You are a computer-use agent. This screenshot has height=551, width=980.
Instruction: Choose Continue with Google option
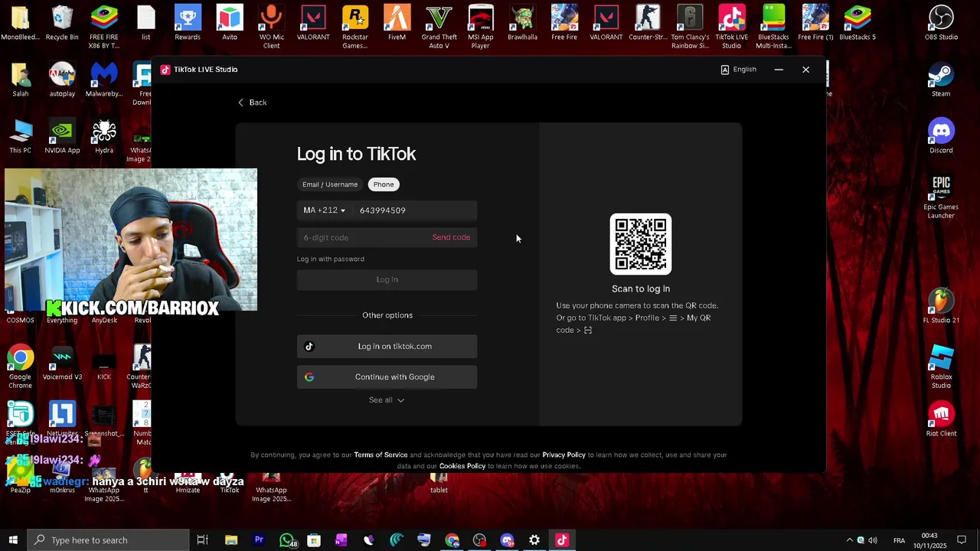[387, 377]
